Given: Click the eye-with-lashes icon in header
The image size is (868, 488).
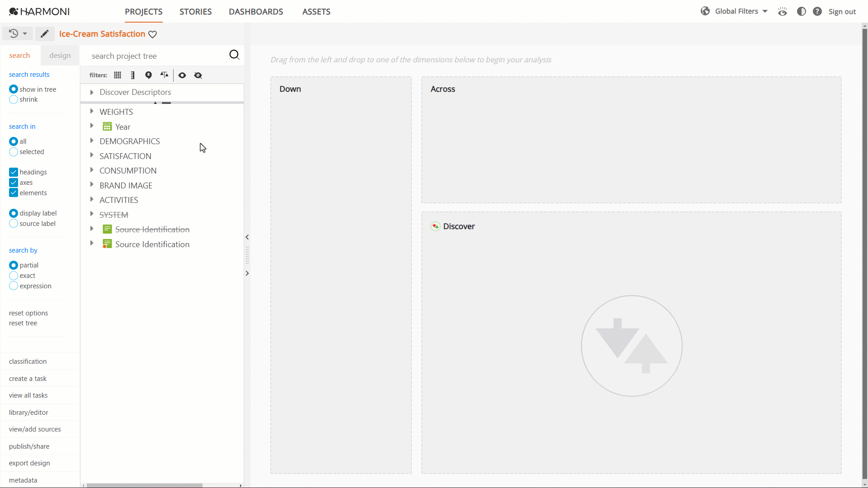Looking at the screenshot, I should pyautogui.click(x=783, y=12).
